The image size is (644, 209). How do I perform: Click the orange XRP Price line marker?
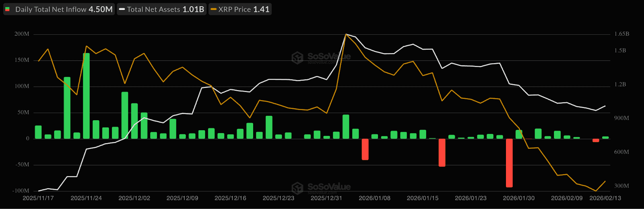coord(213,9)
